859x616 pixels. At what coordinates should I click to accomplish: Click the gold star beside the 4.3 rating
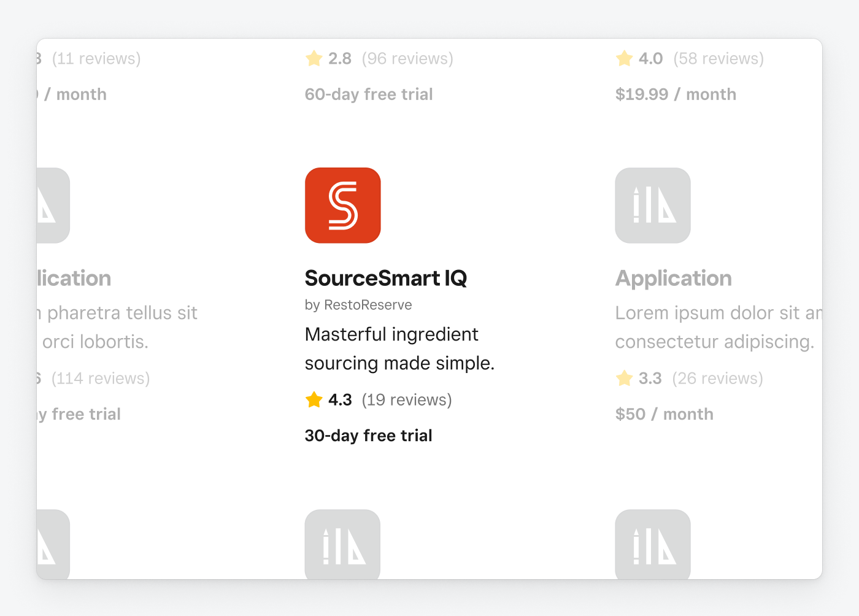tap(314, 399)
